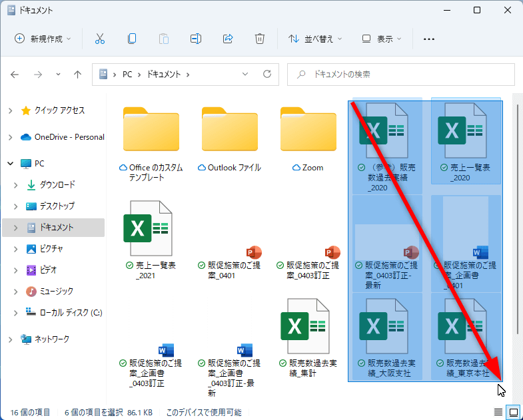
Task: Switch to details list view icon
Action: (498, 412)
